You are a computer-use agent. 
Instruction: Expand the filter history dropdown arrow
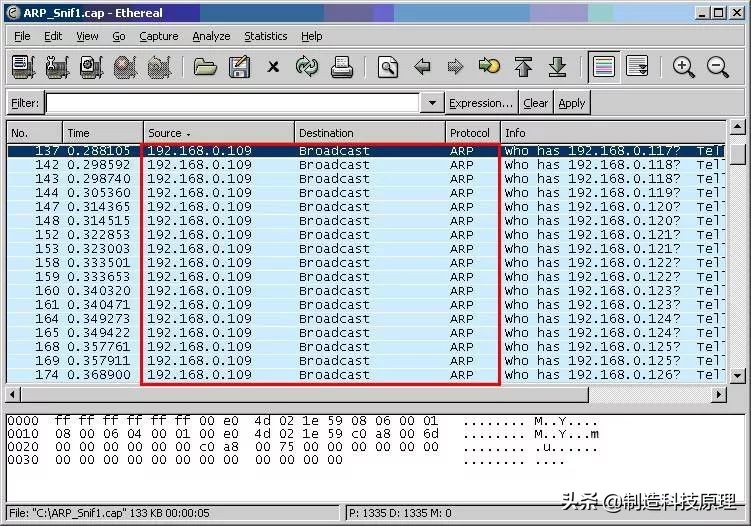(x=432, y=103)
